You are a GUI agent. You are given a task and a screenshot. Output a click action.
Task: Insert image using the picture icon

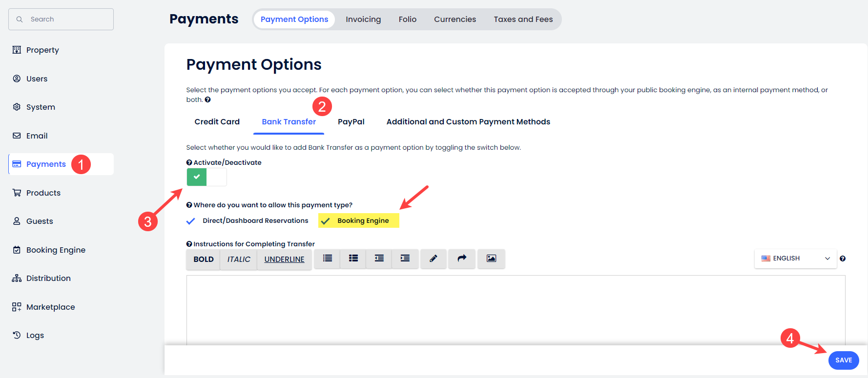coord(491,259)
